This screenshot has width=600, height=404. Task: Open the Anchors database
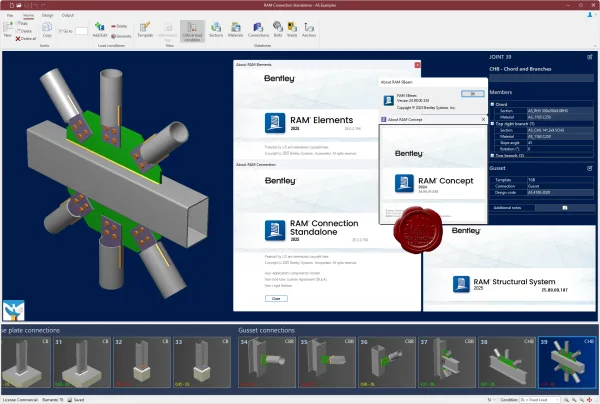pos(309,28)
